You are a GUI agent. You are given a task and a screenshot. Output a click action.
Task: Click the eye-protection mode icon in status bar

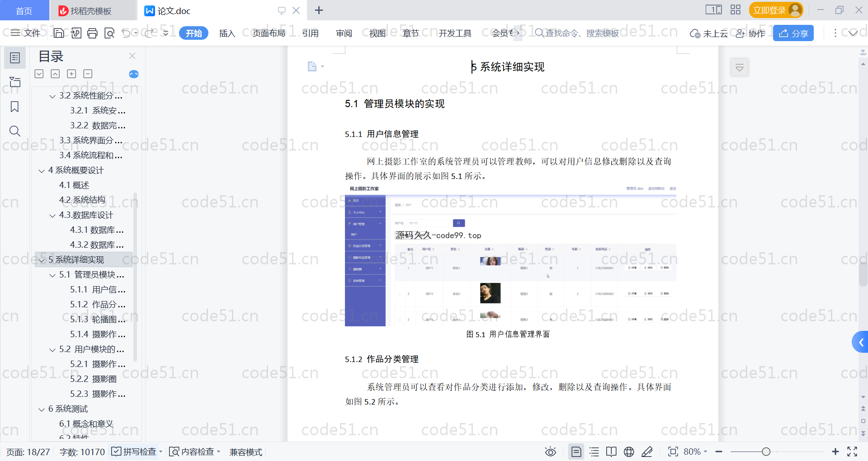[550, 452]
